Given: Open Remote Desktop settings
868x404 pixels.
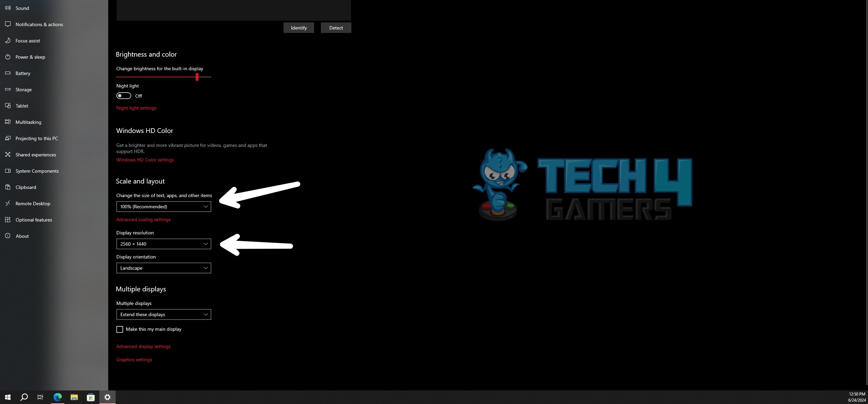Looking at the screenshot, I should coord(32,203).
